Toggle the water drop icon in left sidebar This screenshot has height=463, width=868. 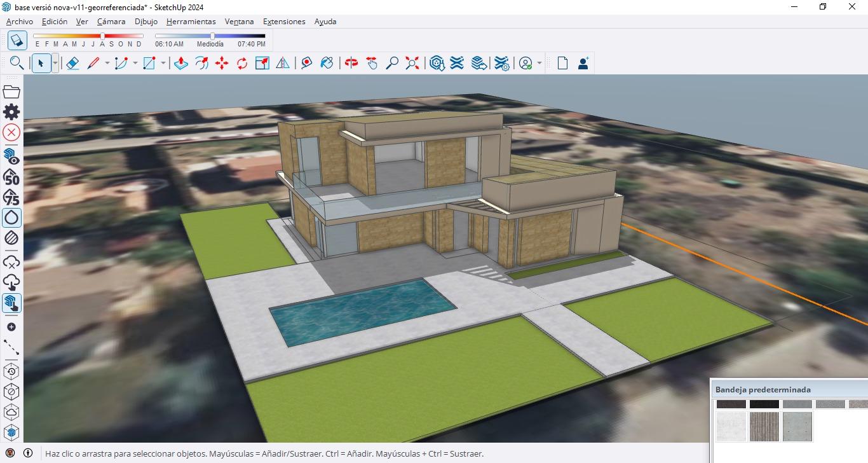coord(11,218)
